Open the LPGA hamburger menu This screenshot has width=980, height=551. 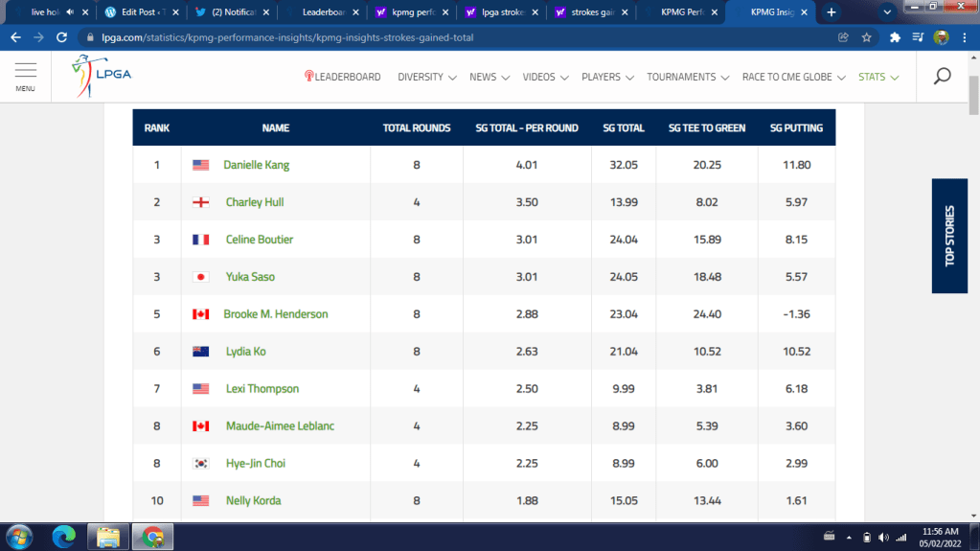pyautogui.click(x=26, y=76)
